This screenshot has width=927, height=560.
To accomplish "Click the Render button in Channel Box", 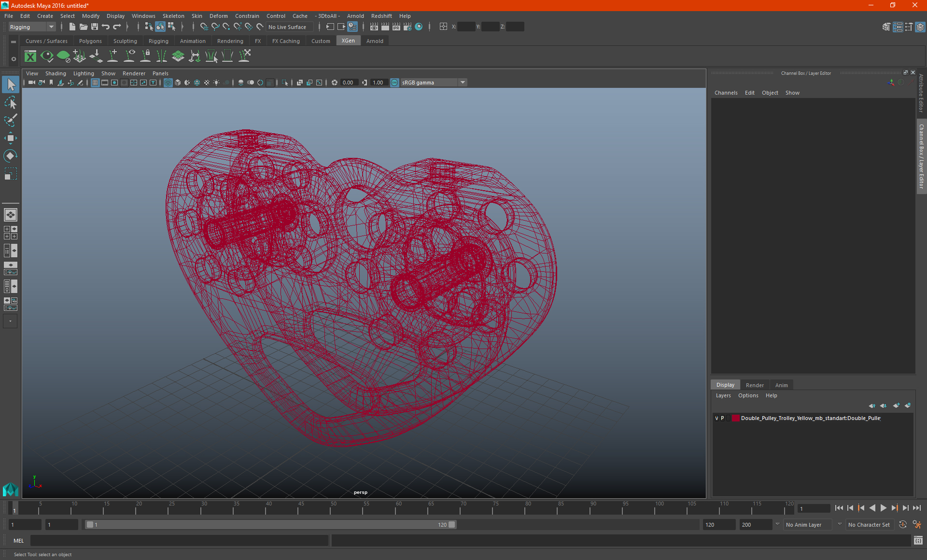I will click(x=755, y=385).
